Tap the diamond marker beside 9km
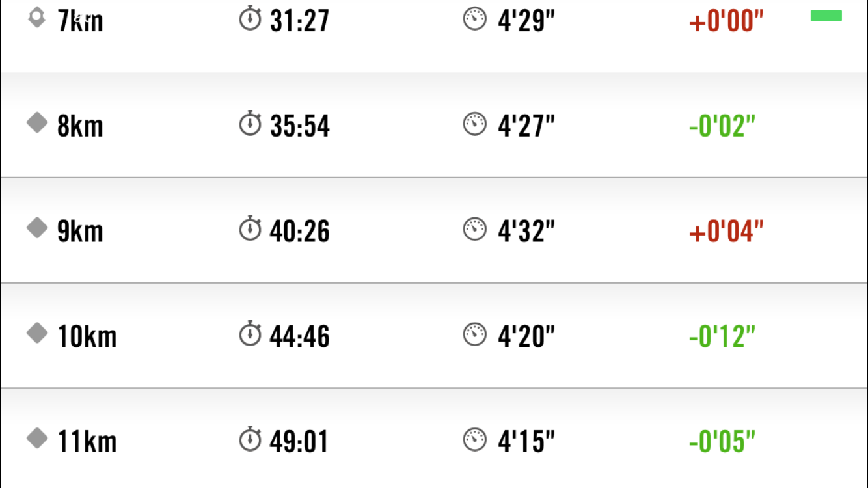This screenshot has height=488, width=868. coord(37,228)
